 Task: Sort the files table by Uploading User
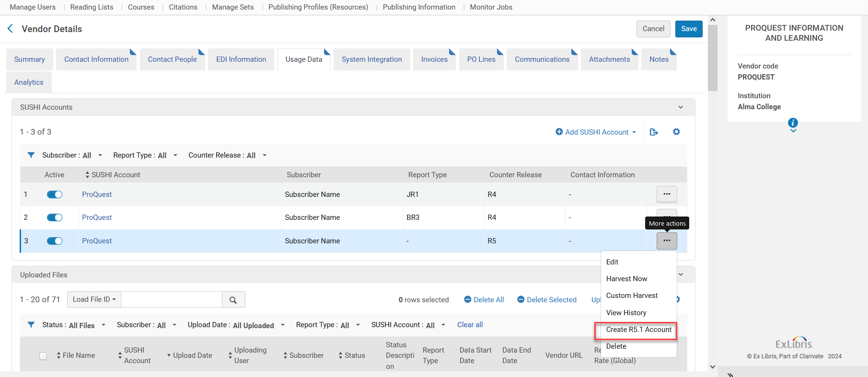click(x=247, y=355)
